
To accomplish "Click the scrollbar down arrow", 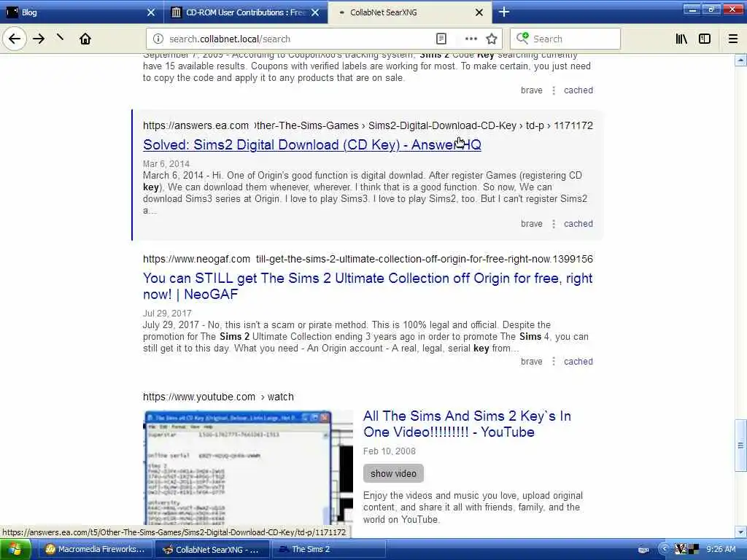I will point(740,532).
